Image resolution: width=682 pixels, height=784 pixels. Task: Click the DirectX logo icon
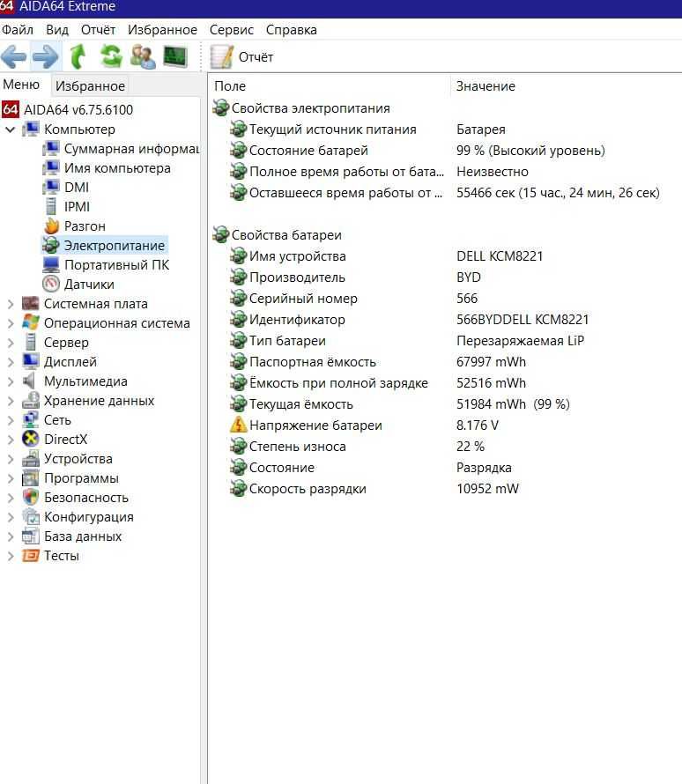[31, 439]
